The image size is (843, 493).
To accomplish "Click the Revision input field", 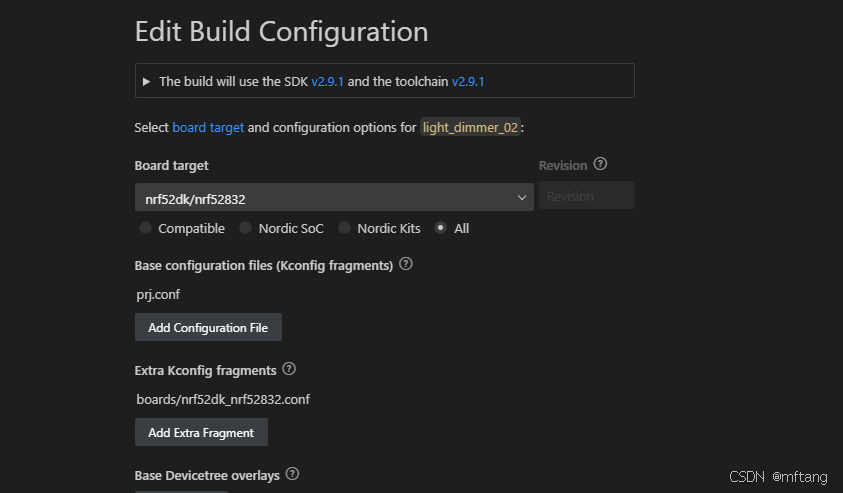I will click(x=586, y=196).
